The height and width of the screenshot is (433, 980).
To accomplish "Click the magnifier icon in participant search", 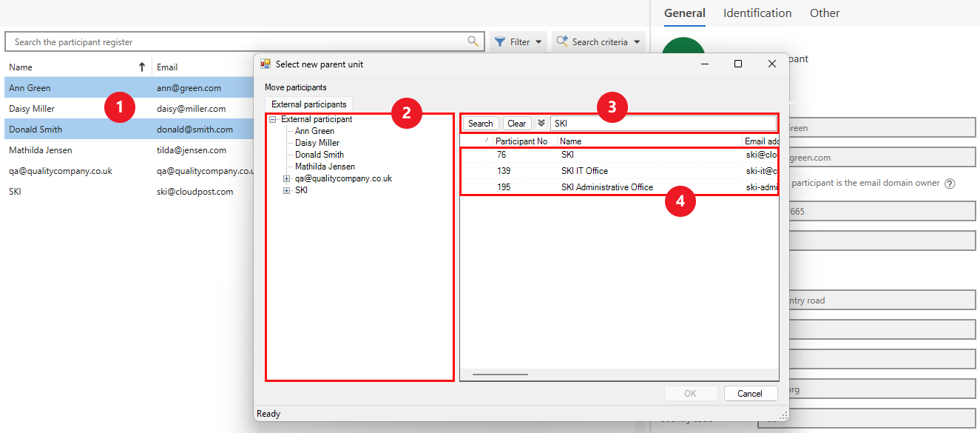I will 473,41.
